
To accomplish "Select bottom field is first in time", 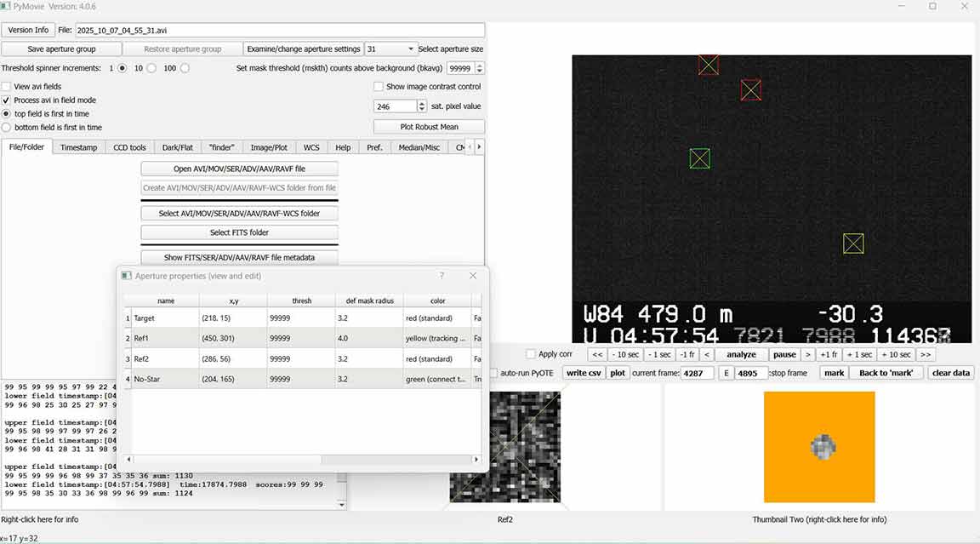I will click(x=7, y=128).
